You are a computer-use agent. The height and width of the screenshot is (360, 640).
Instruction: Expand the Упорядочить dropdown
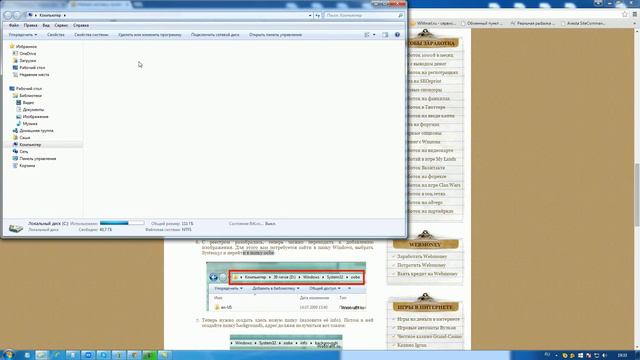tap(23, 35)
